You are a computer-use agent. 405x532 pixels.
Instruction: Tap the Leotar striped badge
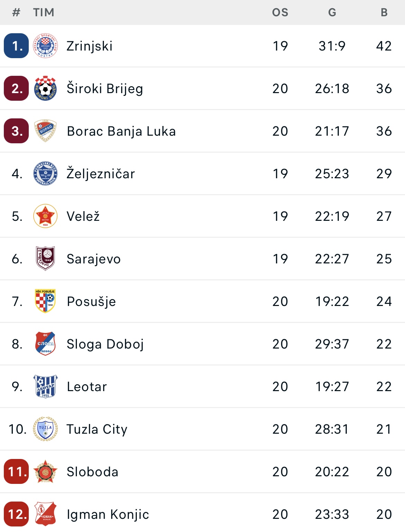pos(45,386)
